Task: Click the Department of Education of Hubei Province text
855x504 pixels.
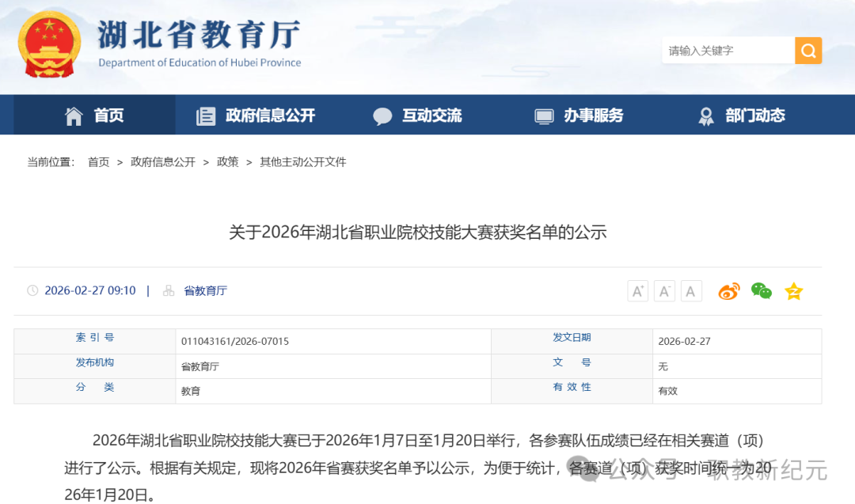Action: coord(199,63)
